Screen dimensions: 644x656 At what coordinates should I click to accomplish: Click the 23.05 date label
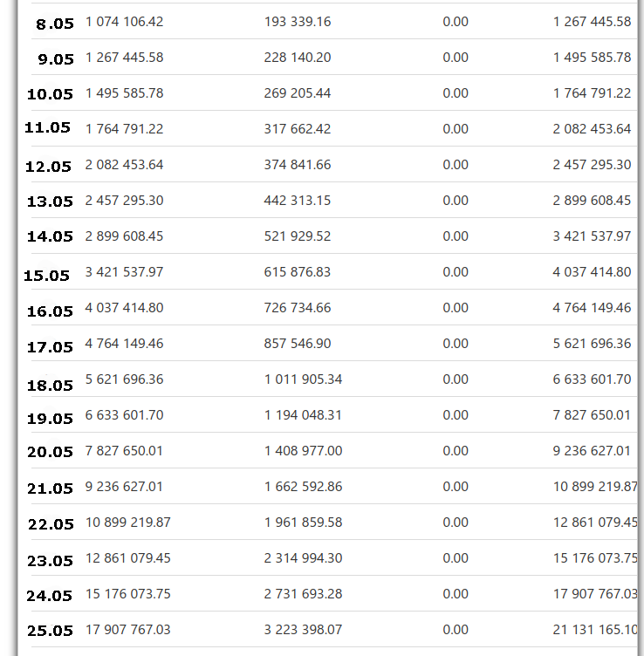coord(50,561)
